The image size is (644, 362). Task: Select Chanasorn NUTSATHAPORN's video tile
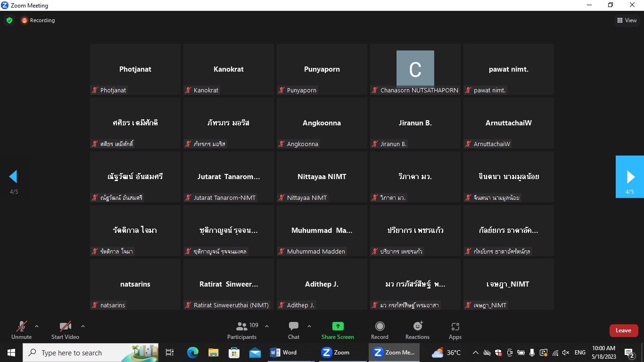[415, 69]
